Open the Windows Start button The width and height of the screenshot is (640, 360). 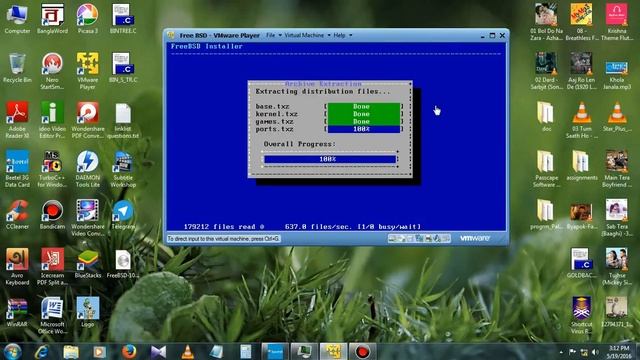[13, 352]
